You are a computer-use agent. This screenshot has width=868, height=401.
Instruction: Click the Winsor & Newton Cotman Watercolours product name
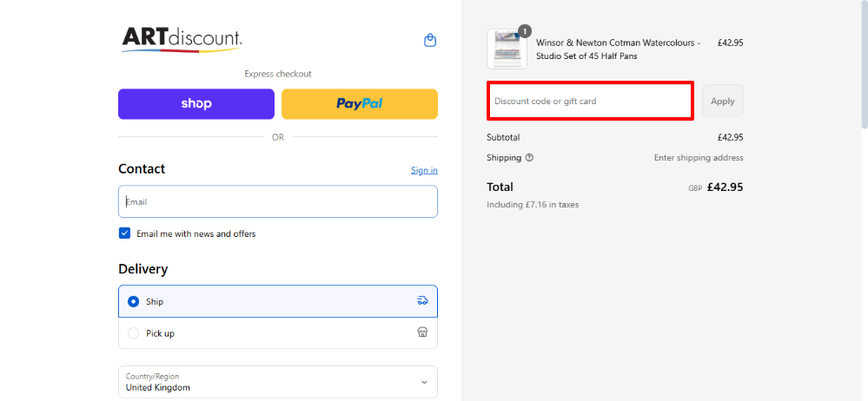coord(619,49)
